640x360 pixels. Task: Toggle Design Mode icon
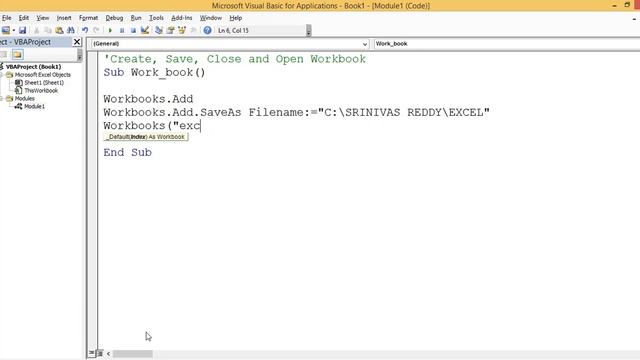coord(144,30)
